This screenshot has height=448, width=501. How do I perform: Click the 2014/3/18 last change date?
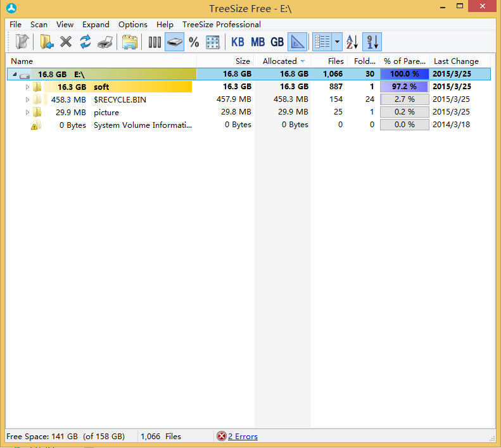(x=451, y=125)
